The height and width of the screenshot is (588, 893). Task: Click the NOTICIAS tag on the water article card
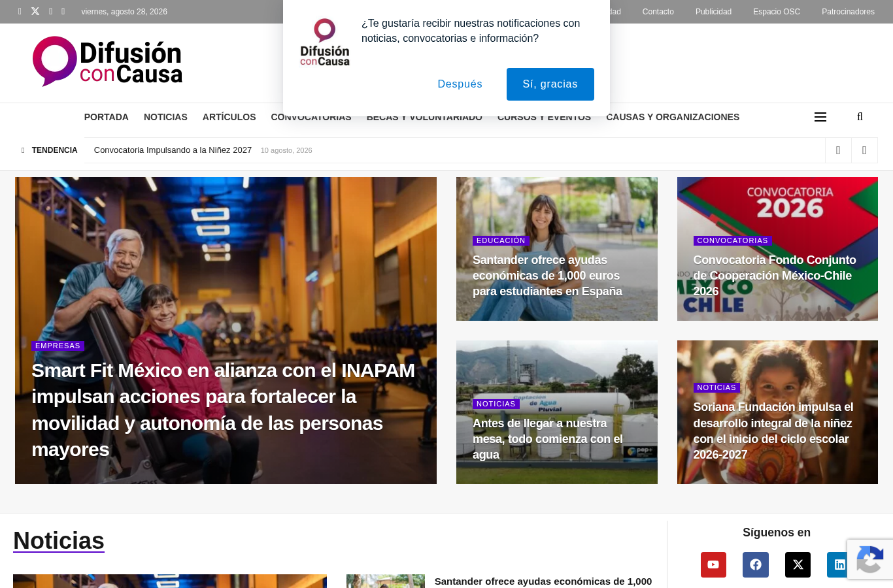point(496,404)
